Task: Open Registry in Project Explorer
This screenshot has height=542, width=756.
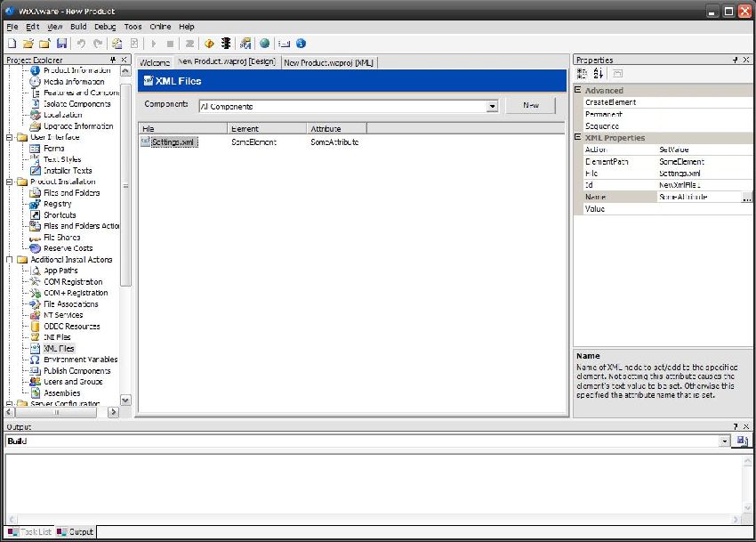Action: [x=58, y=204]
